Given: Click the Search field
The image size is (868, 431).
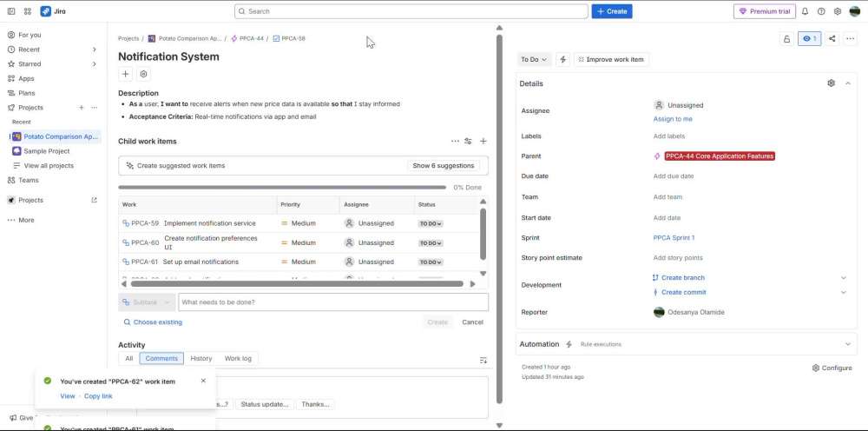Looking at the screenshot, I should coord(411,11).
